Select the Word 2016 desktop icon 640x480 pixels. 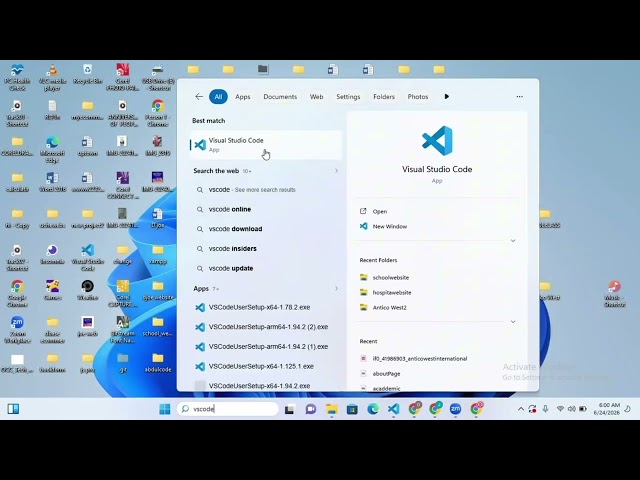(x=52, y=182)
